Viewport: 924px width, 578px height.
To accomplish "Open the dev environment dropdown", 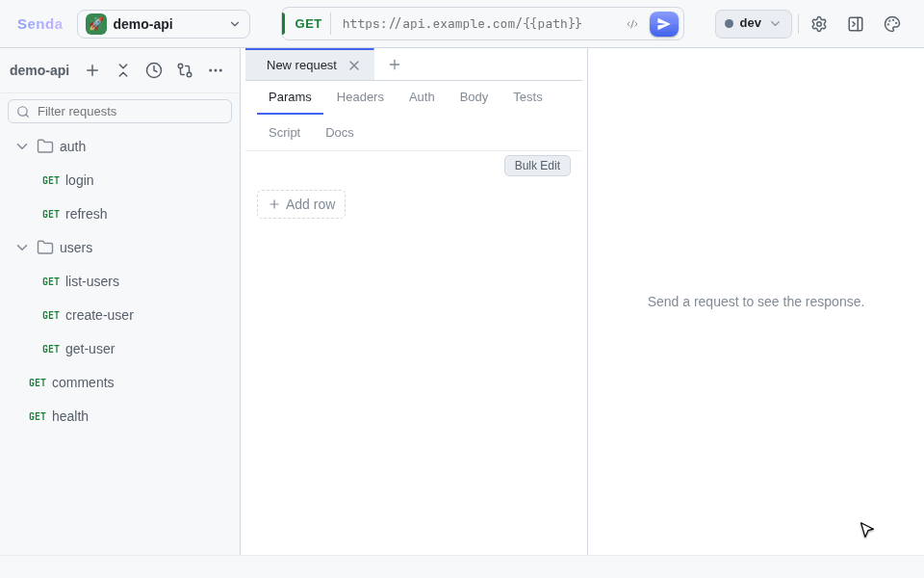I will tap(753, 24).
